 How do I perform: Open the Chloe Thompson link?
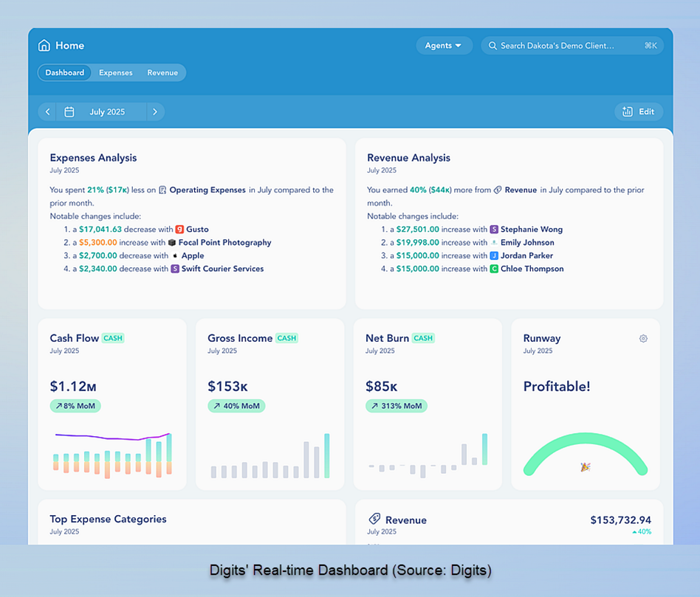[532, 269]
